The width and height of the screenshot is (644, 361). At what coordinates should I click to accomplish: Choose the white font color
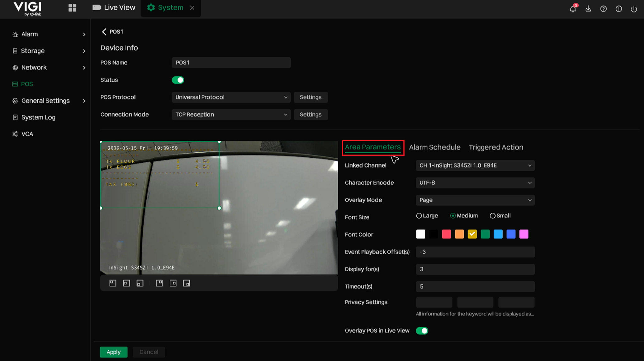click(x=420, y=234)
